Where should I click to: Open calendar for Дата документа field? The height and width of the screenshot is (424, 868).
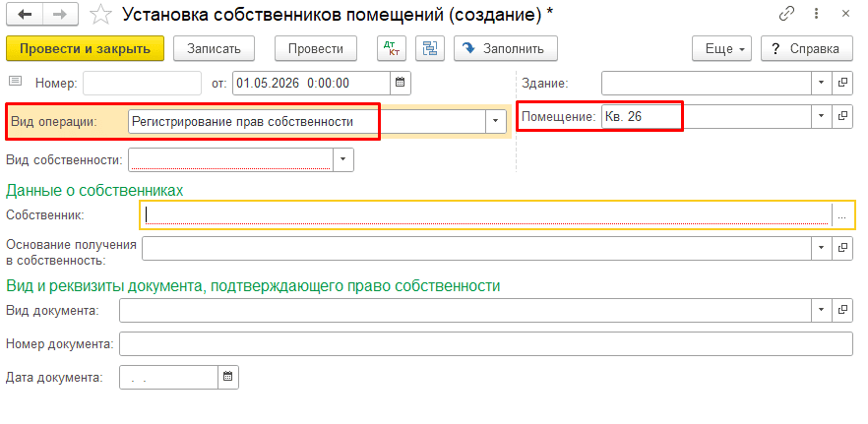(x=228, y=377)
